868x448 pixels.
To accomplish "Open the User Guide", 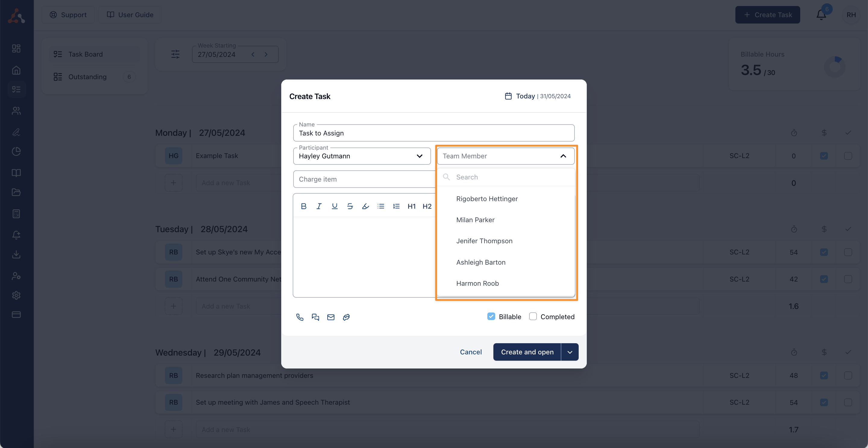I will pos(130,15).
